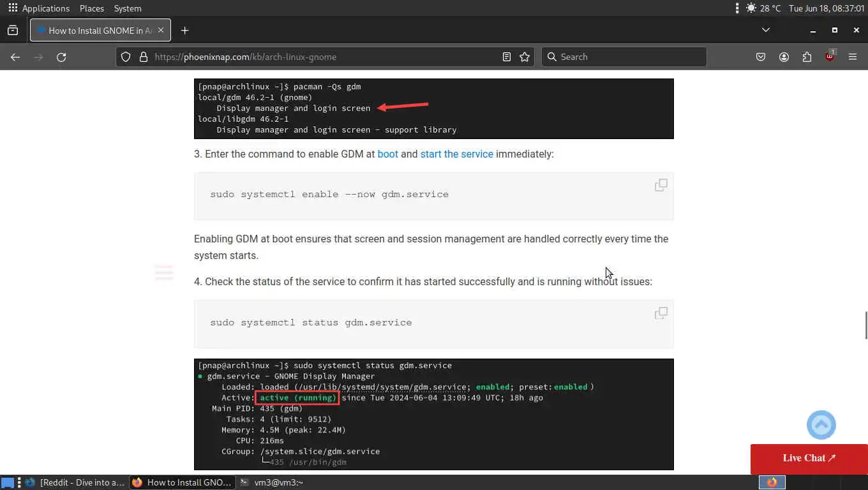Open the Firefox hamburger application menu
868x490 pixels.
pyautogui.click(x=853, y=57)
